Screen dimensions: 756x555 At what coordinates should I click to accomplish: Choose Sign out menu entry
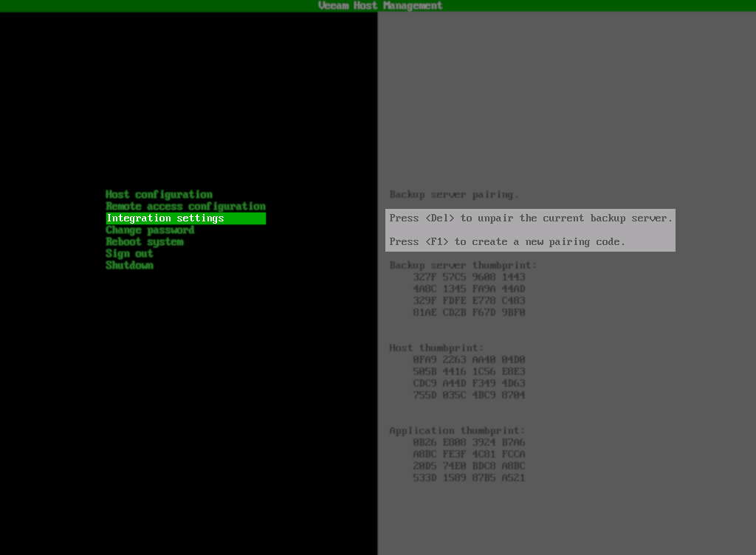point(129,253)
